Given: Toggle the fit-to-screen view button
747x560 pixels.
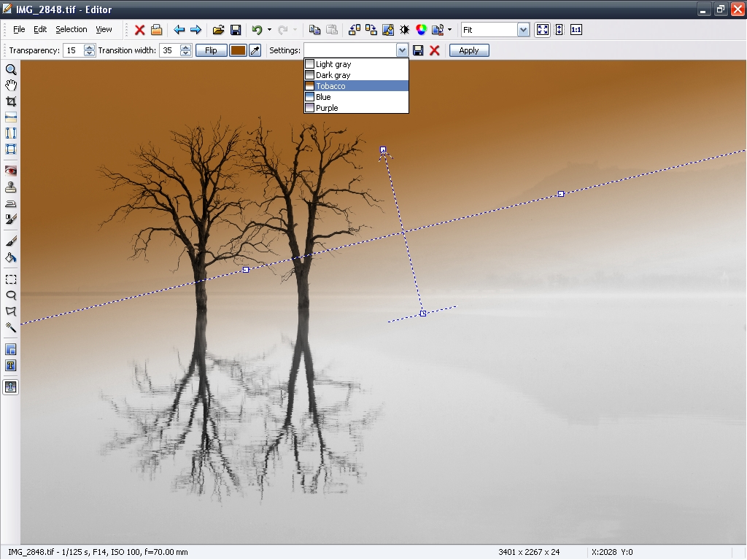Looking at the screenshot, I should pyautogui.click(x=542, y=30).
